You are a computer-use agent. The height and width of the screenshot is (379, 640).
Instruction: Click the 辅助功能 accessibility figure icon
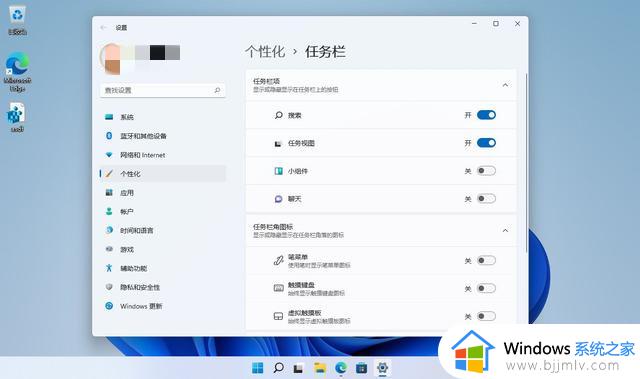pyautogui.click(x=109, y=268)
